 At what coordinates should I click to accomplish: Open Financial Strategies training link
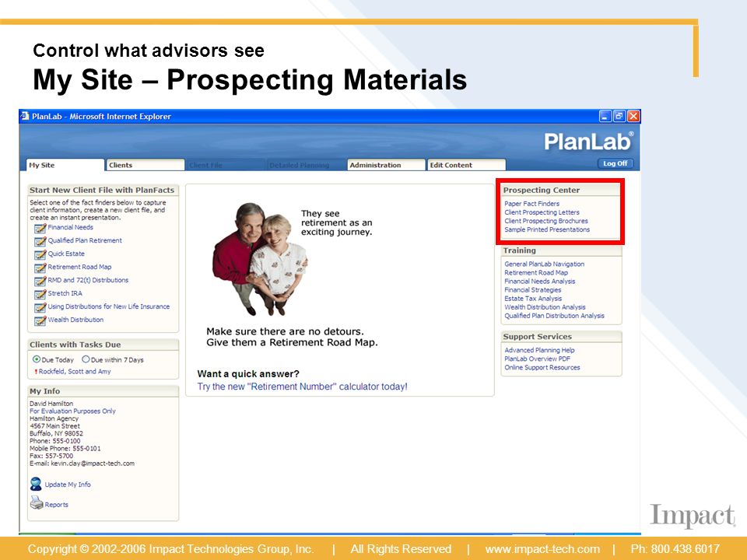[533, 290]
